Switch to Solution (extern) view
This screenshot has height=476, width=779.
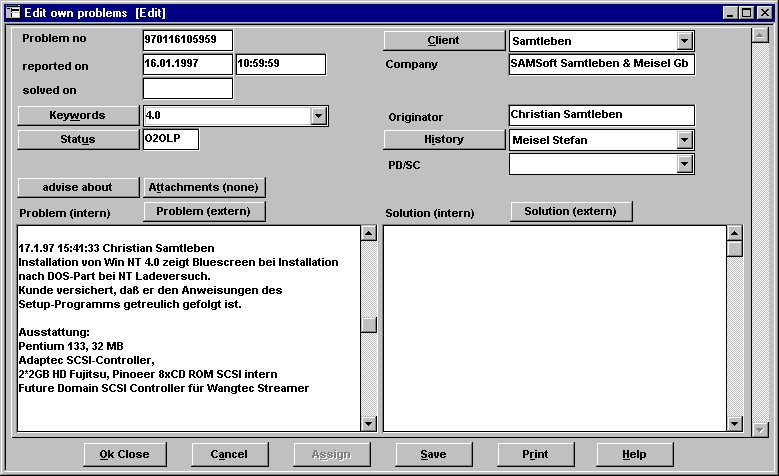click(570, 211)
